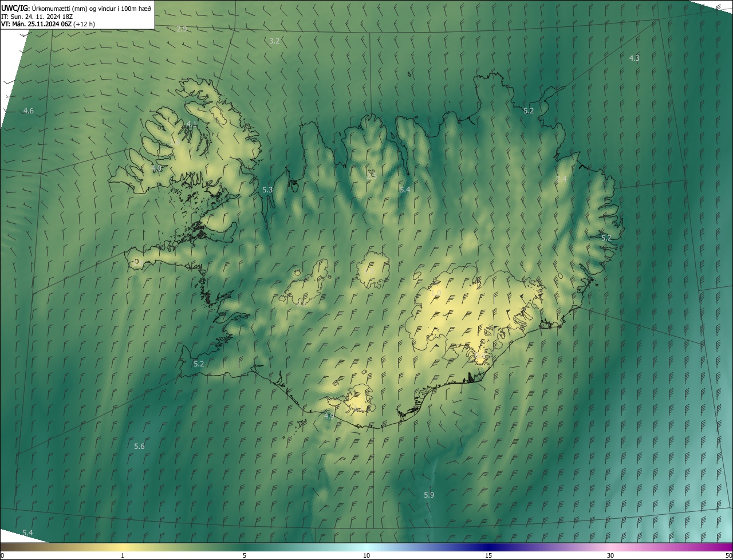Click the 1.0 value label on the Vatnajökull glacier
The width and height of the screenshot is (733, 560).
tap(436, 293)
